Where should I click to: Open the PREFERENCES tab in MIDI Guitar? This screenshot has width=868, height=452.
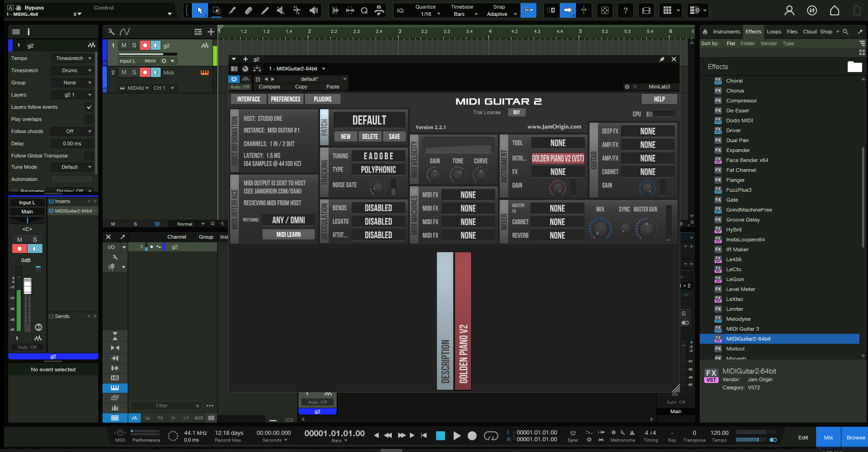[285, 99]
